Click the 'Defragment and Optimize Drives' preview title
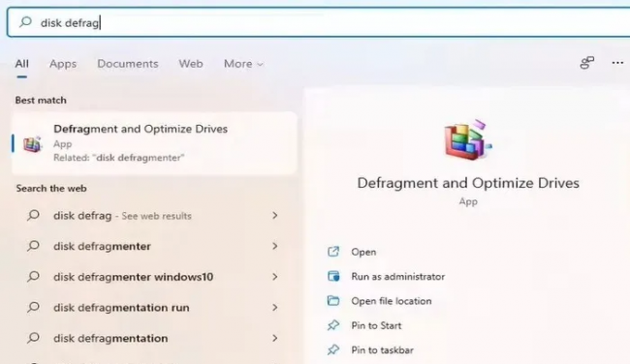 point(468,183)
